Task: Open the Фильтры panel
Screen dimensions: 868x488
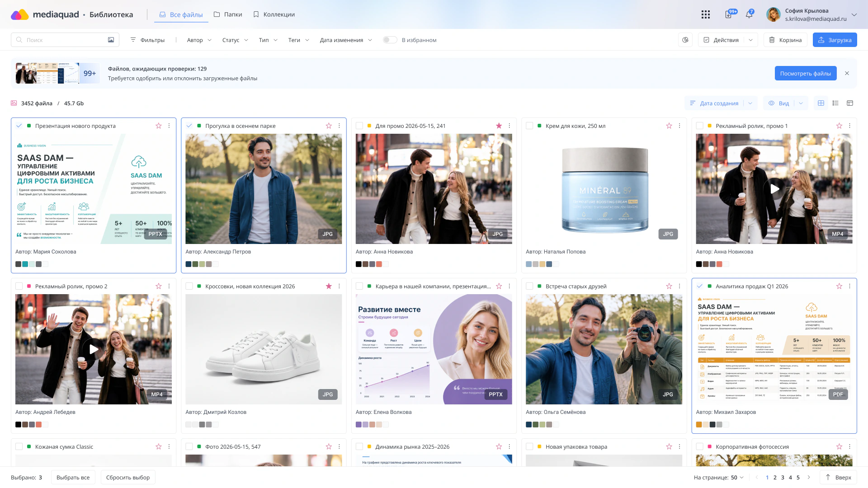Action: pyautogui.click(x=147, y=40)
